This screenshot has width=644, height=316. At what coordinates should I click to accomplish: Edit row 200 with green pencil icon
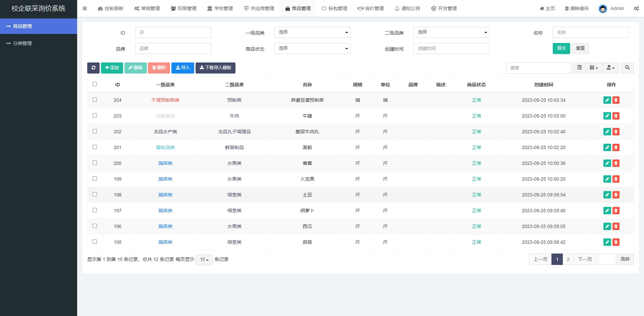(x=607, y=163)
